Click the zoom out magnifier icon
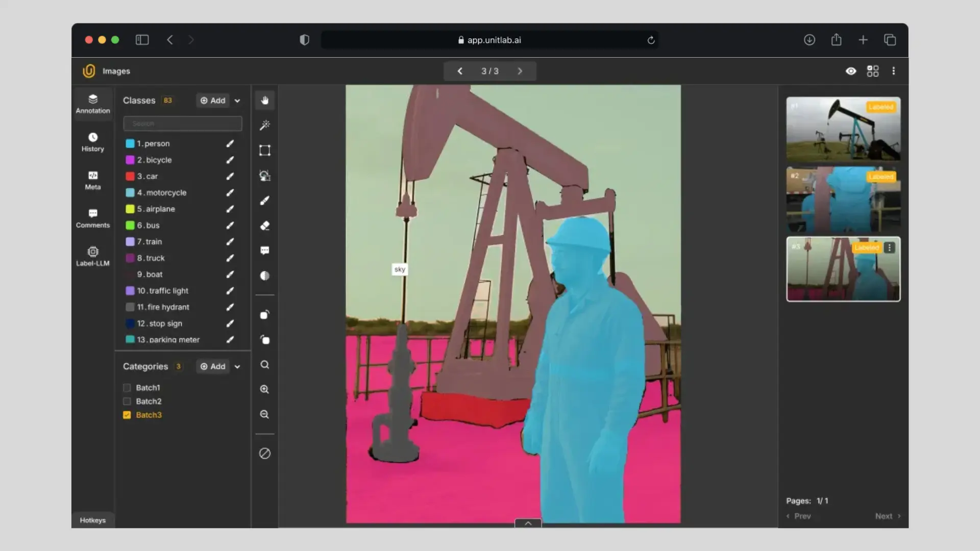The image size is (980, 551). 264,414
